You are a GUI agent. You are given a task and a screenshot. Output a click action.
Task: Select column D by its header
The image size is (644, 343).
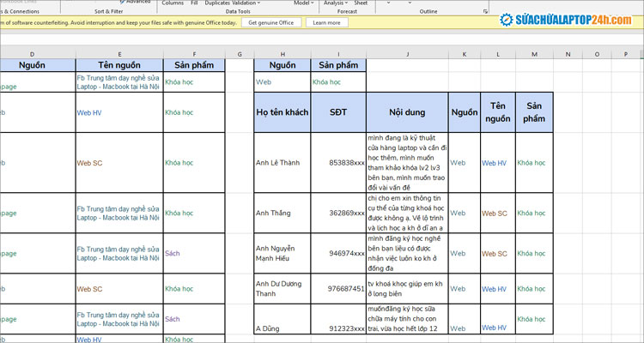coord(32,53)
